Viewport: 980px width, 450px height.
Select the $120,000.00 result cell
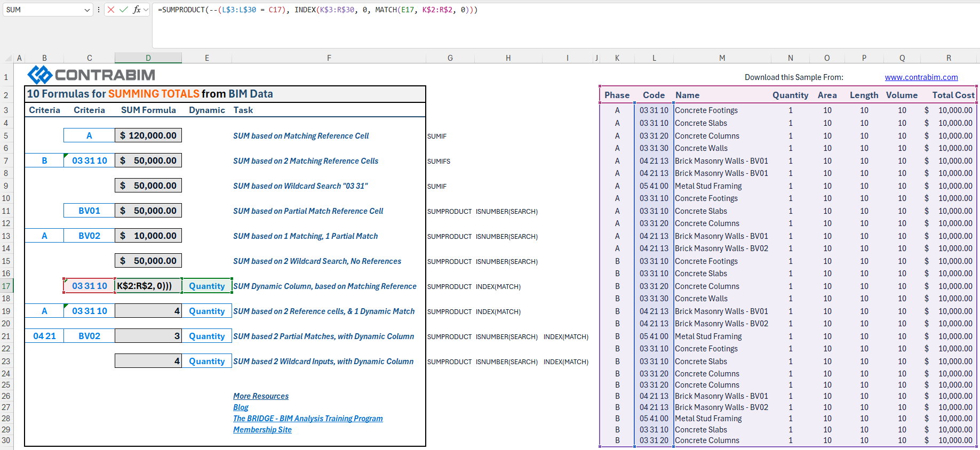148,135
